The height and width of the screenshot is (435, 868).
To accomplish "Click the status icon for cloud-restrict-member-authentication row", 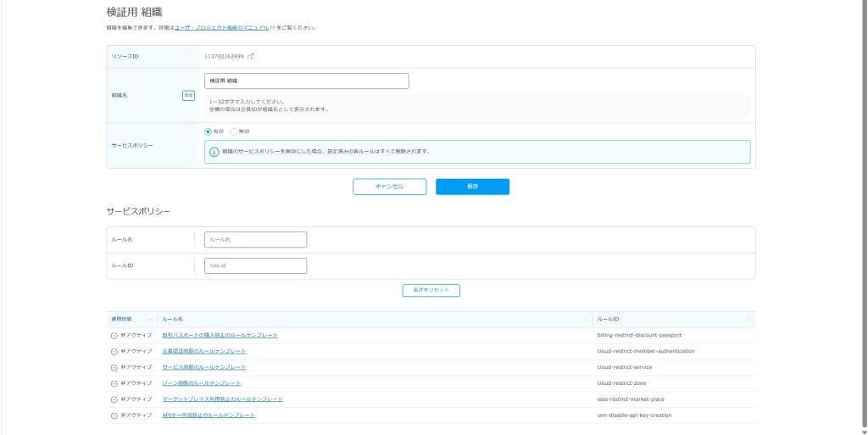I will tap(114, 351).
